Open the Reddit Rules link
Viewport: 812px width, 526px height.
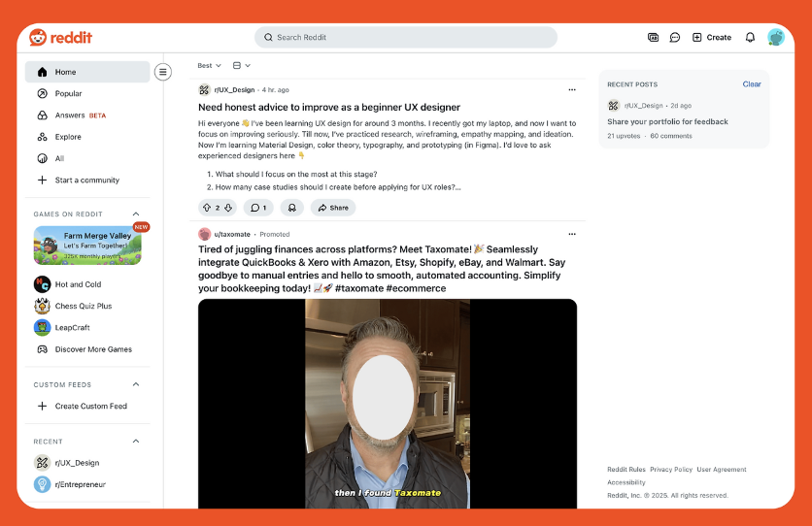[x=626, y=470]
